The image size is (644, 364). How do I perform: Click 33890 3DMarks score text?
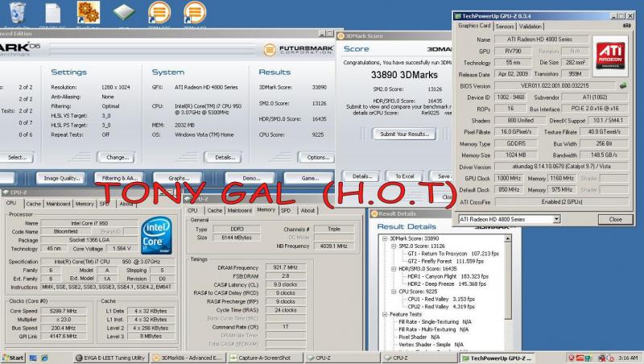pyautogui.click(x=404, y=75)
